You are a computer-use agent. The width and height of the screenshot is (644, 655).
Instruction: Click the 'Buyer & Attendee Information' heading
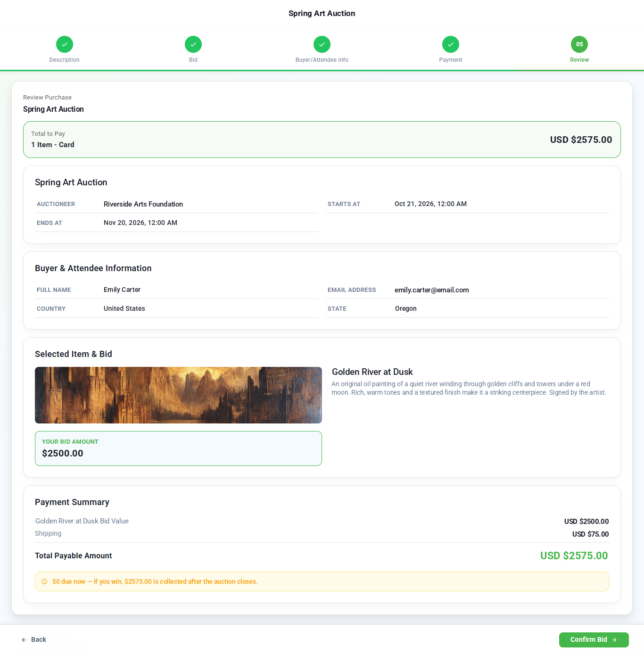click(x=93, y=268)
